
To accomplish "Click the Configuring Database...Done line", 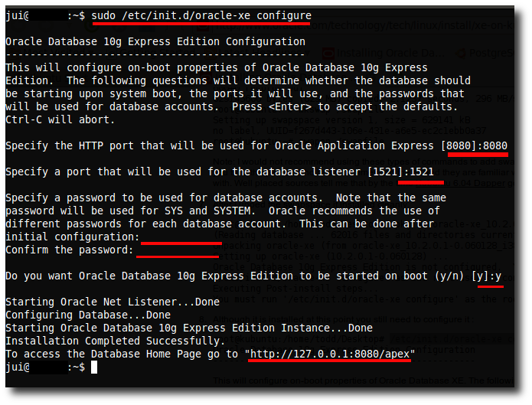I will click(88, 315).
